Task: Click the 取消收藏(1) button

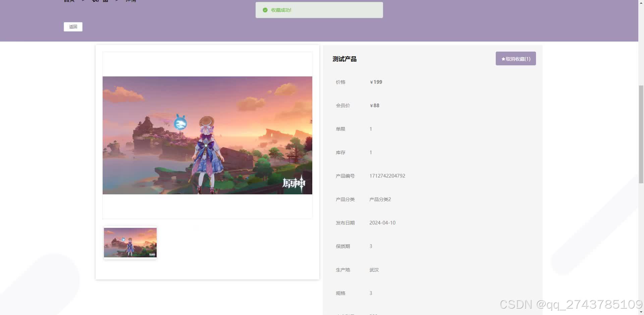Action: point(516,59)
